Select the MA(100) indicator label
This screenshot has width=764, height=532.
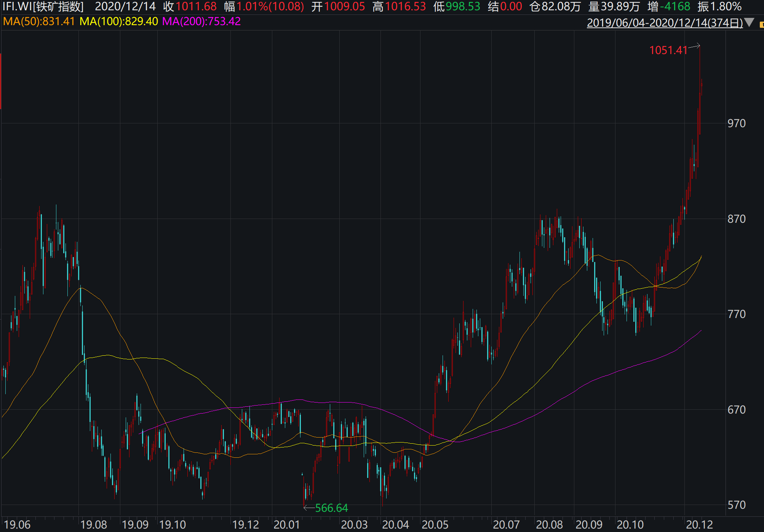118,21
